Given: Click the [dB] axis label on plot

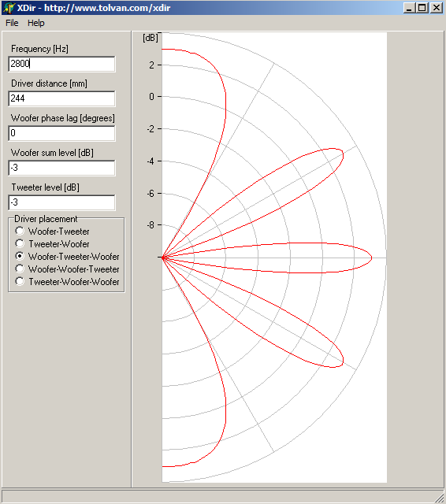Looking at the screenshot, I should click(151, 38).
